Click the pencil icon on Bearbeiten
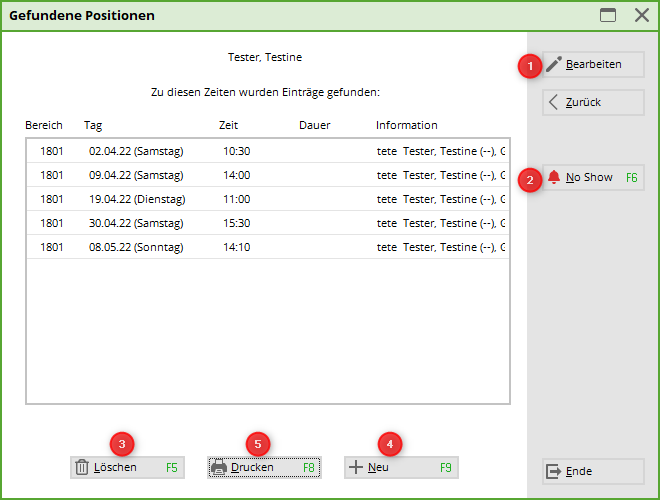The image size is (660, 500). click(554, 65)
